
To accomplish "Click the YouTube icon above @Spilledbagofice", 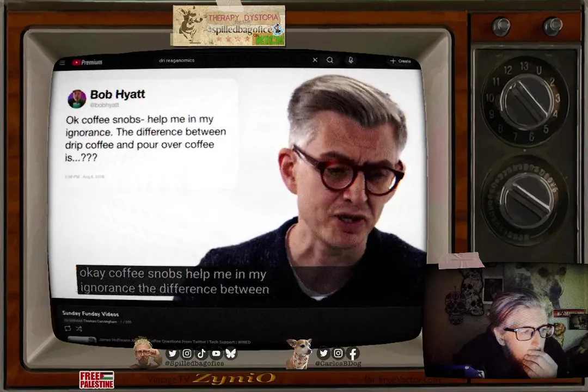I will pos(216,353).
